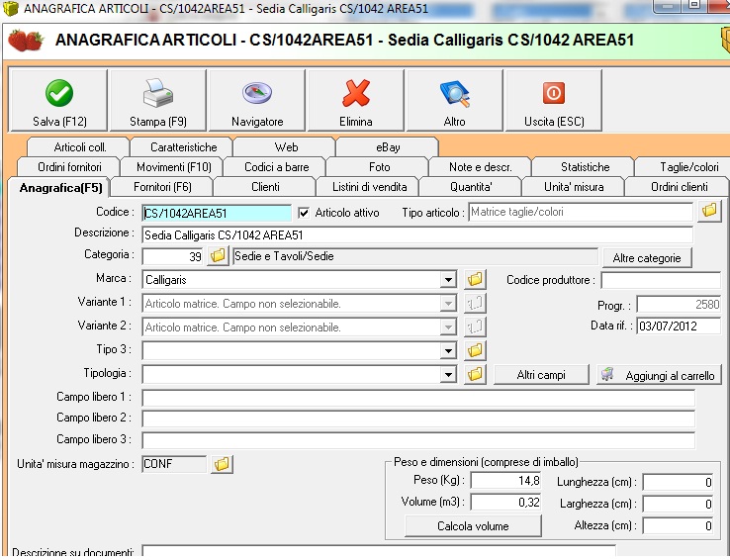The height and width of the screenshot is (560, 730).
Task: Click the Calcola volume button
Action: pos(473,526)
